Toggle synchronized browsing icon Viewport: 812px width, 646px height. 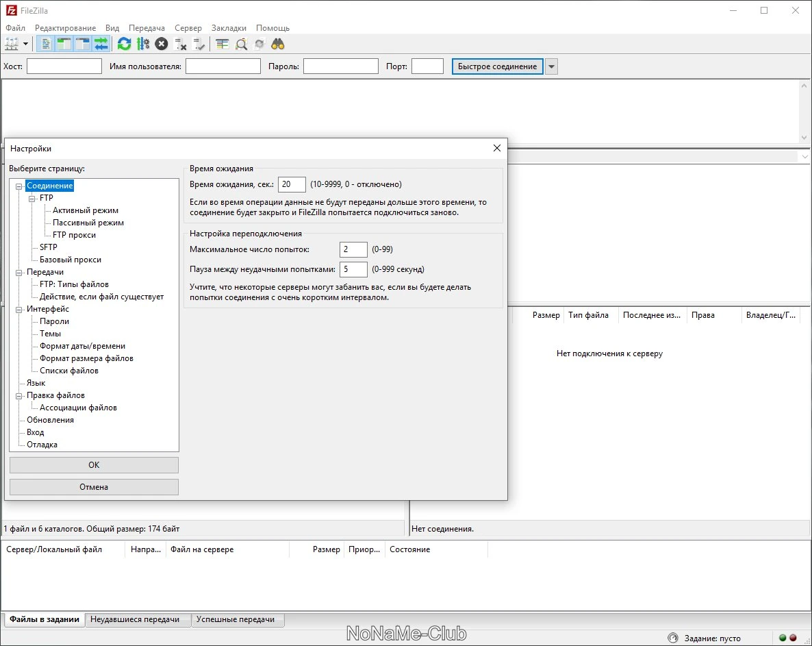(259, 45)
